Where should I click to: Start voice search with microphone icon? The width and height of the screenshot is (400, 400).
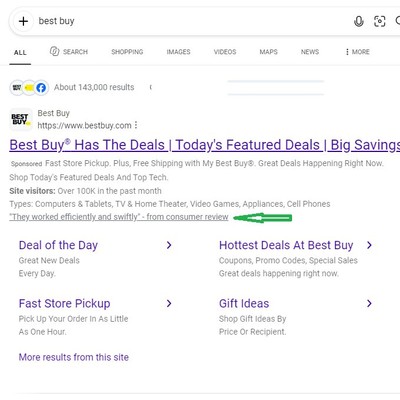click(x=359, y=21)
